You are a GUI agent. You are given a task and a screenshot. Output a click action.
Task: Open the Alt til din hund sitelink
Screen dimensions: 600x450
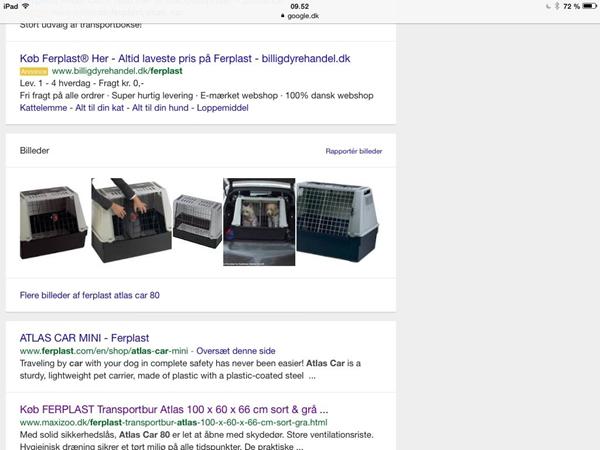(x=160, y=108)
